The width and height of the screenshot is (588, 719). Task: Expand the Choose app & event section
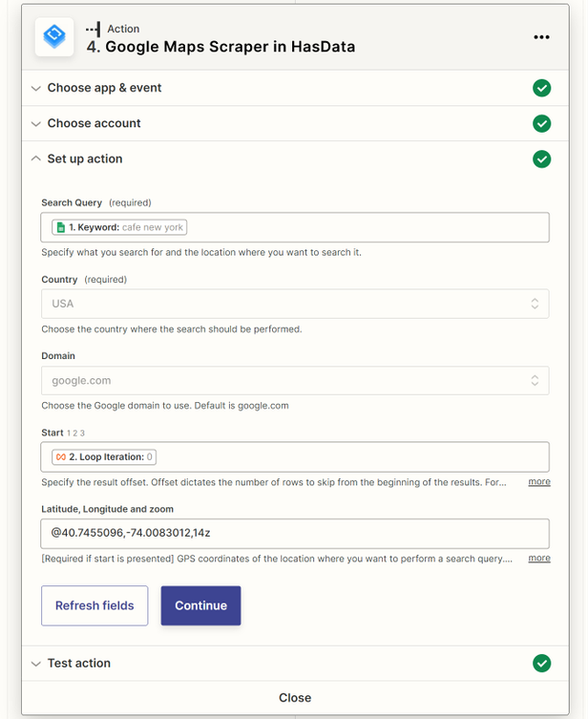coord(105,88)
